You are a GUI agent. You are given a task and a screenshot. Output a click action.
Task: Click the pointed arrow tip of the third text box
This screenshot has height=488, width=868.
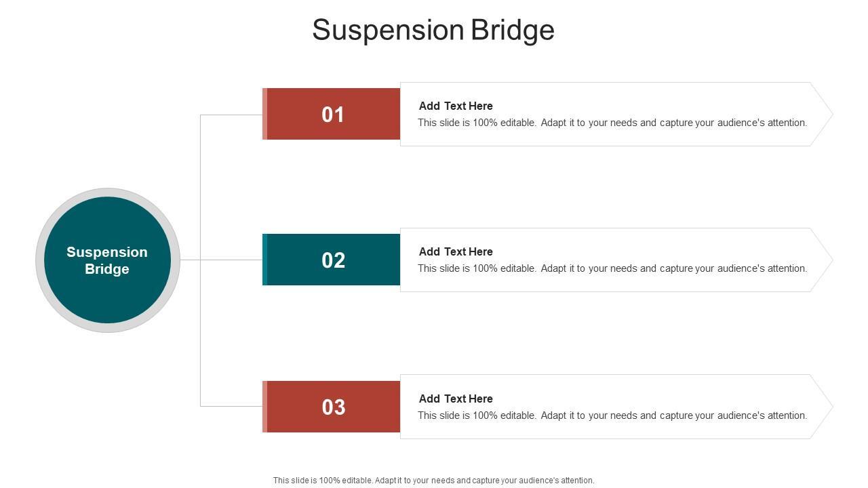824,407
